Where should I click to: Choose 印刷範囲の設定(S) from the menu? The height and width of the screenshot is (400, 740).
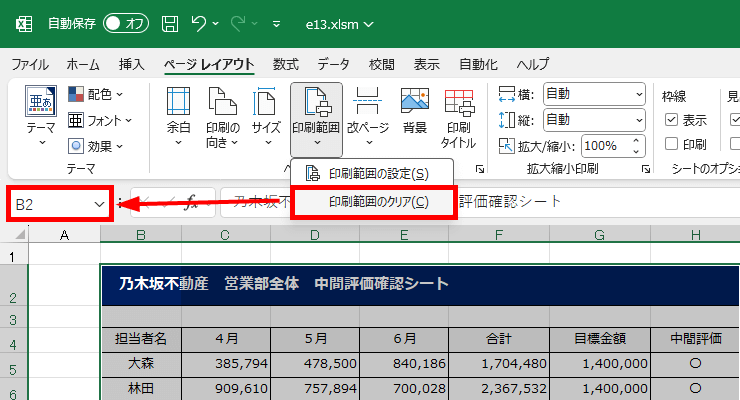[372, 174]
